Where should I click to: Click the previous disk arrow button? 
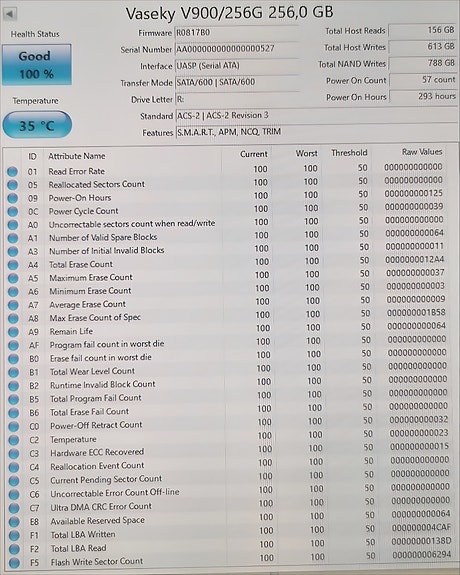[x=9, y=14]
